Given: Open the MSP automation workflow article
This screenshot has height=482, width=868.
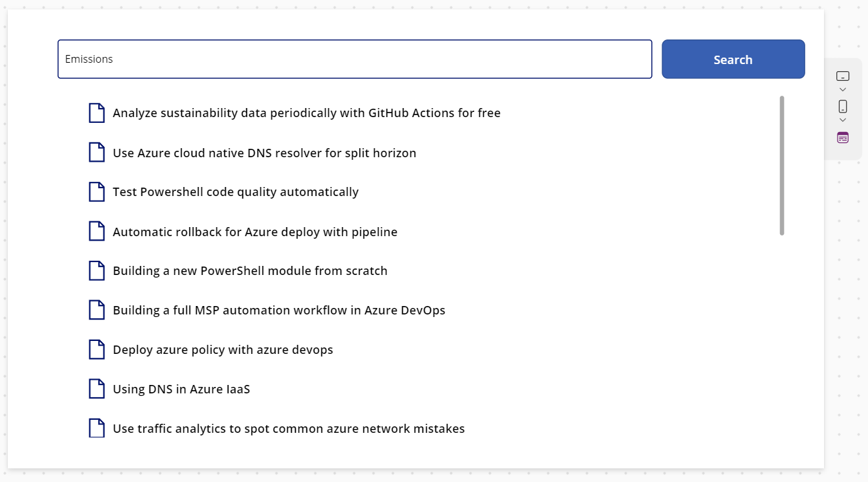Looking at the screenshot, I should tap(279, 310).
